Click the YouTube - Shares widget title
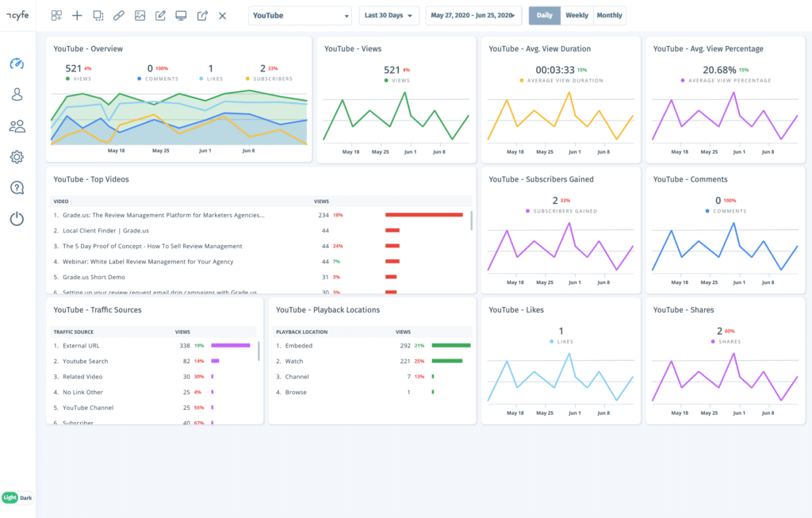The image size is (812, 518). (x=684, y=309)
